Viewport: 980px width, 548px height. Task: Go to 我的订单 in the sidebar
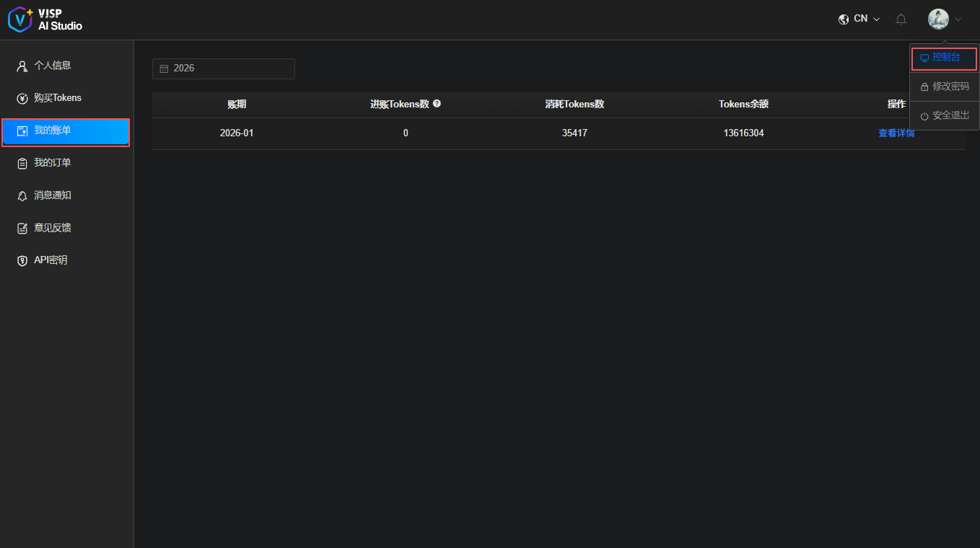coord(53,163)
